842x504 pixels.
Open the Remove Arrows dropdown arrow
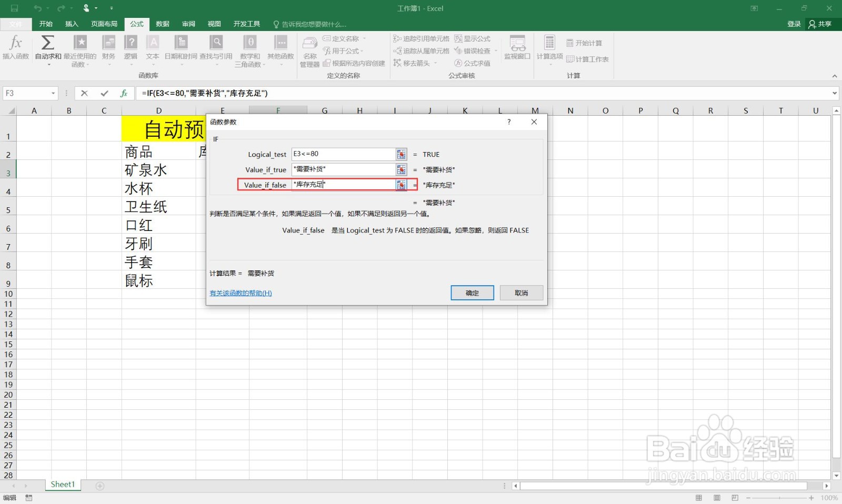pyautogui.click(x=435, y=63)
